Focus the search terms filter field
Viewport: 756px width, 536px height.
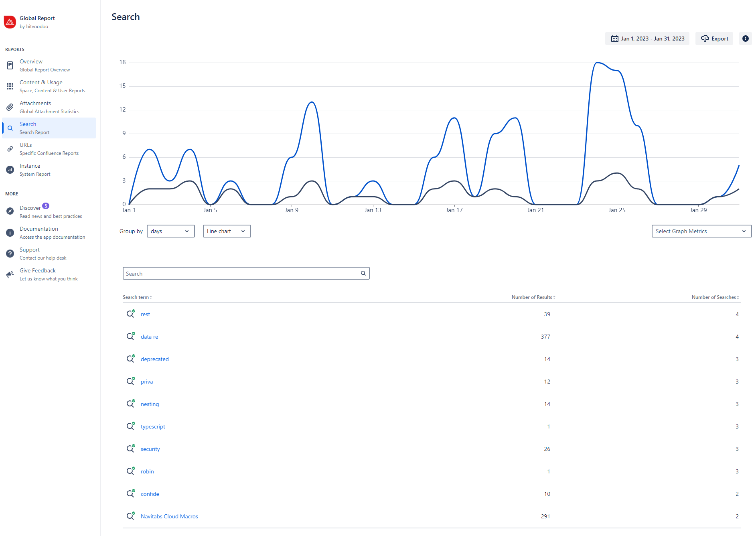point(241,273)
